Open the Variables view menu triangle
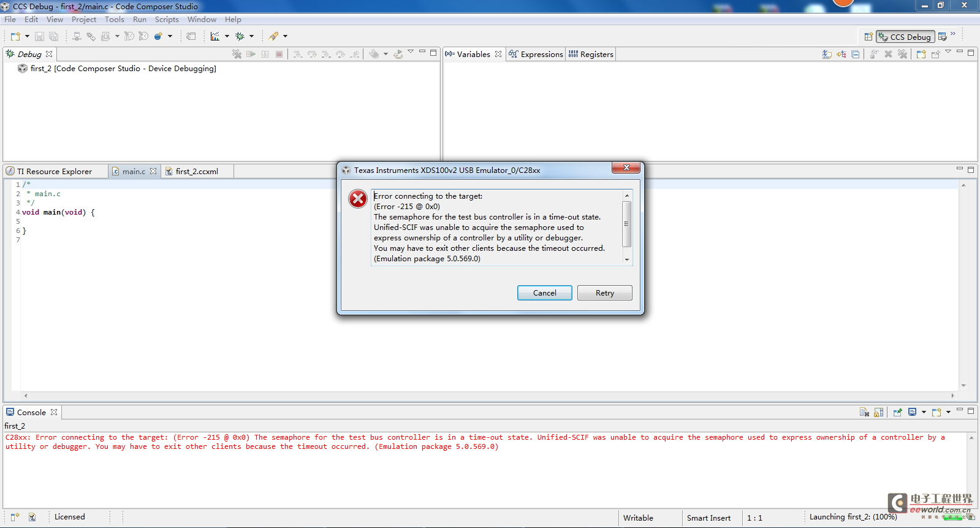This screenshot has width=980, height=528. tap(948, 52)
